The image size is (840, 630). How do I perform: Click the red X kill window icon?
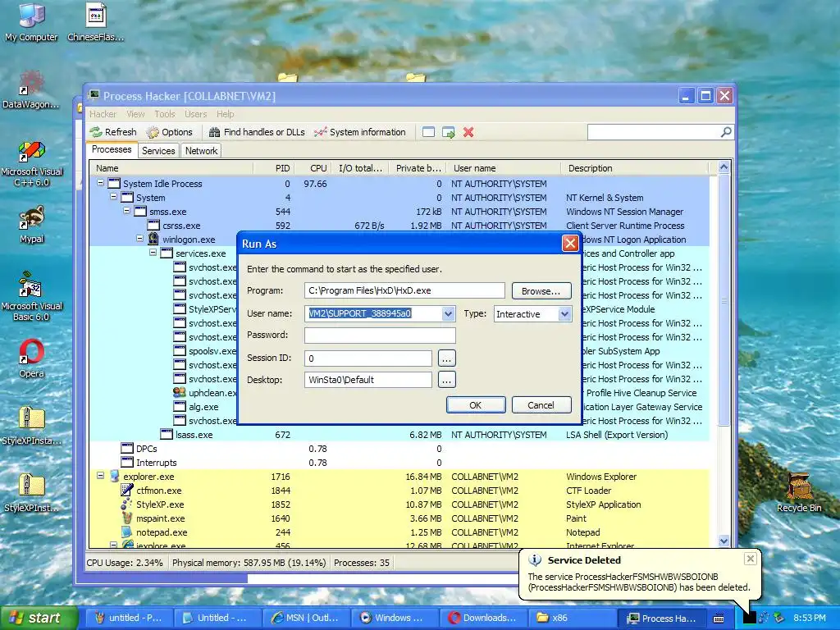coord(468,132)
